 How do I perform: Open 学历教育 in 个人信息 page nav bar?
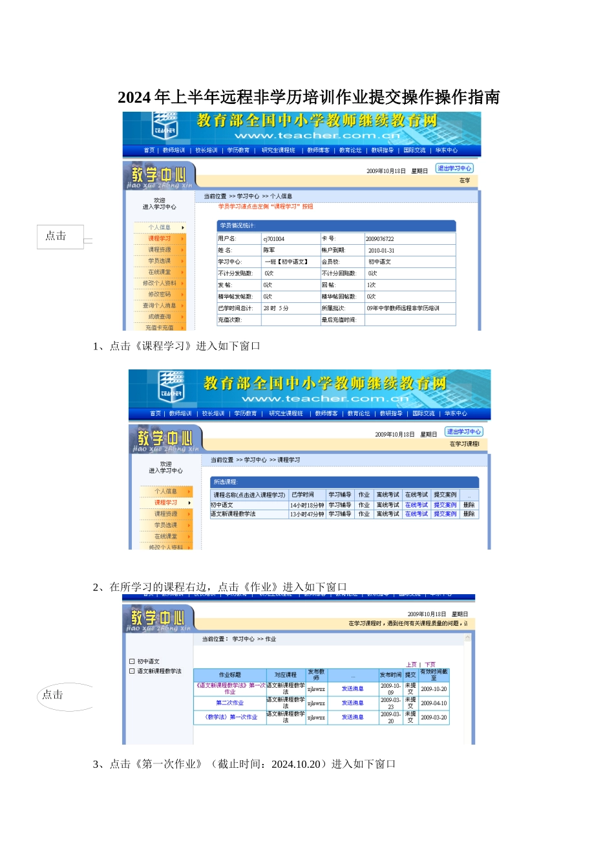tap(238, 150)
